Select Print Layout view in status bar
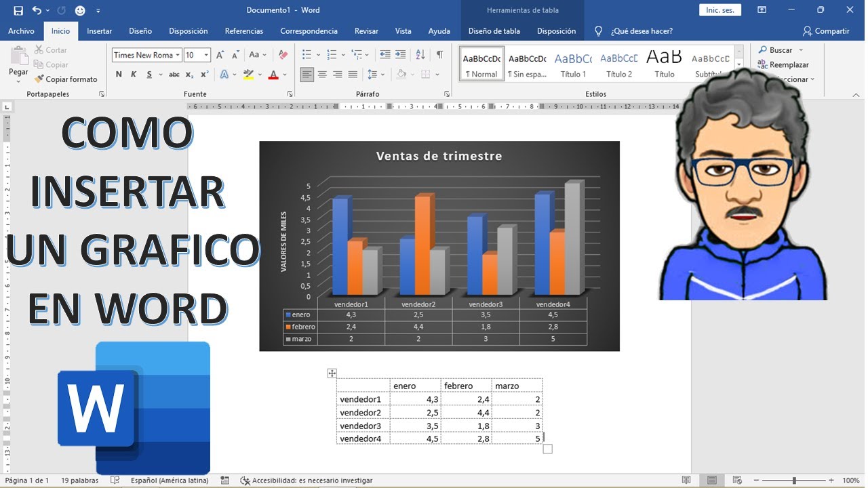This screenshot has width=868, height=488. [x=711, y=480]
